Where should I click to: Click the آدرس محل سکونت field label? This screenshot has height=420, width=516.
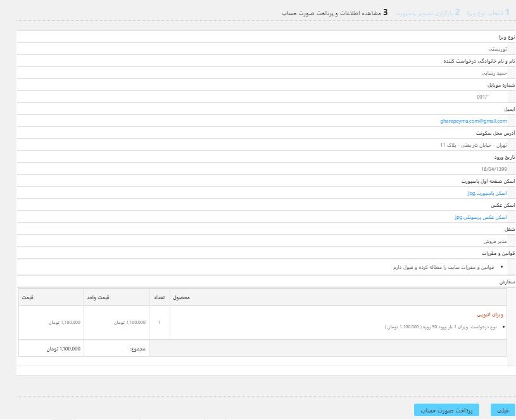point(495,133)
